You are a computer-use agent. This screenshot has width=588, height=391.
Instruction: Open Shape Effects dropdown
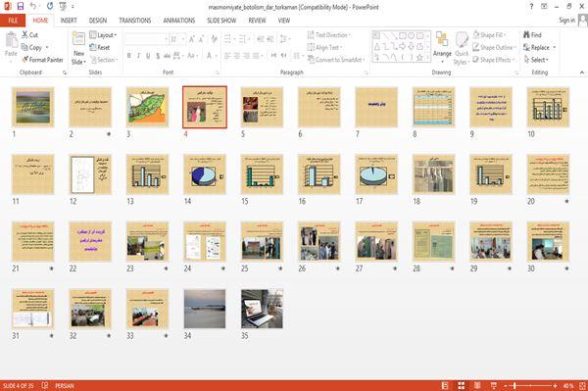click(494, 60)
